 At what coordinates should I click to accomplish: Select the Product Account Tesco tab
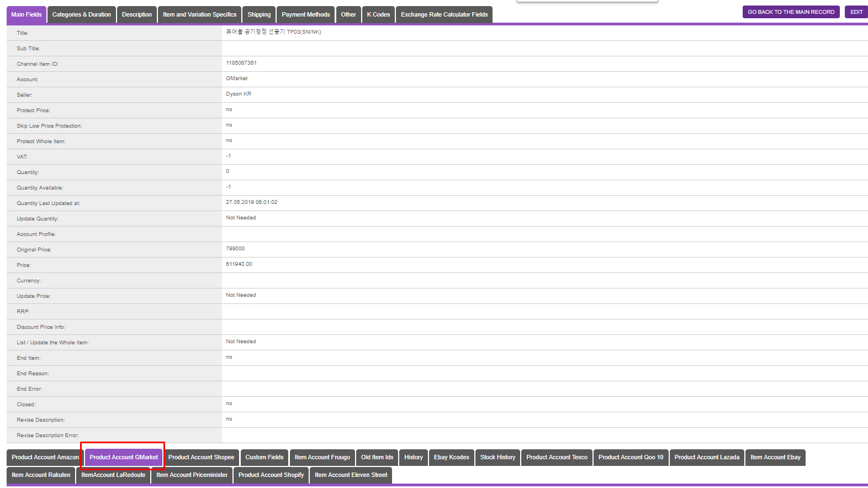[557, 458]
